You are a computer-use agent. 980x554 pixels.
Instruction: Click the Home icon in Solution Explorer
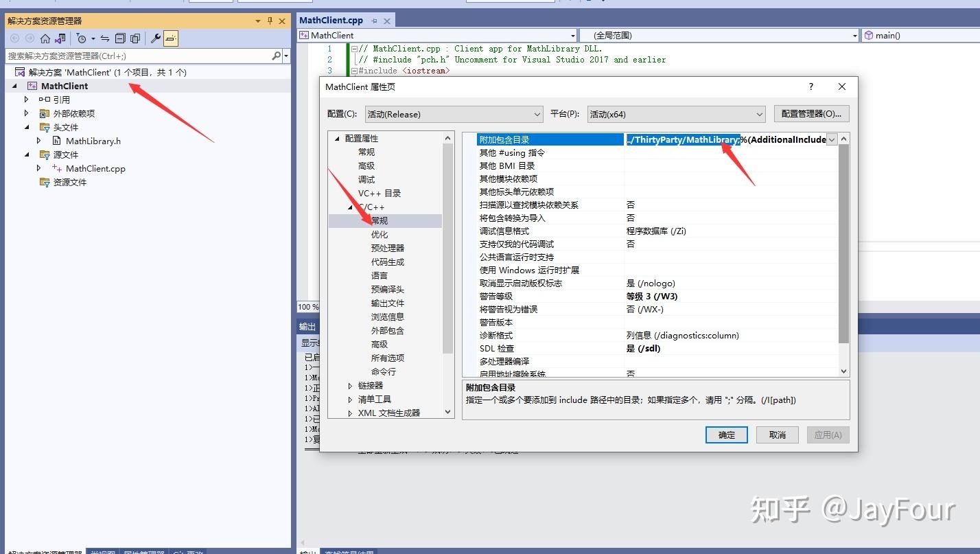coord(45,39)
